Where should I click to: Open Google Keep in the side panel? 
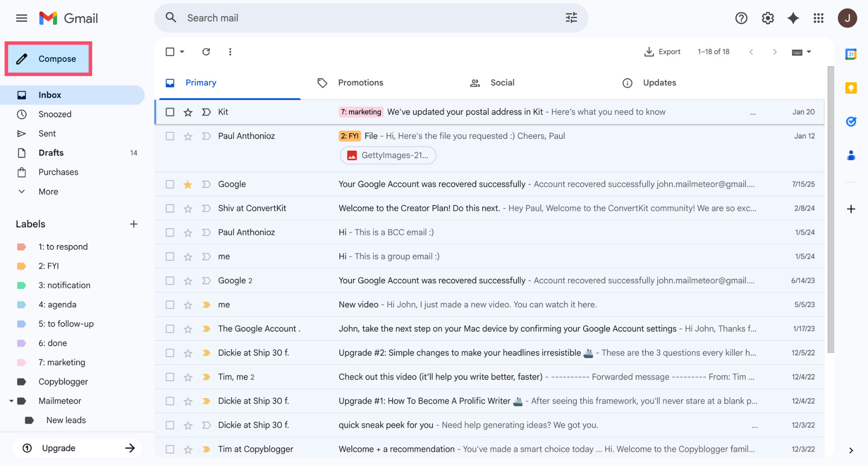pos(851,88)
